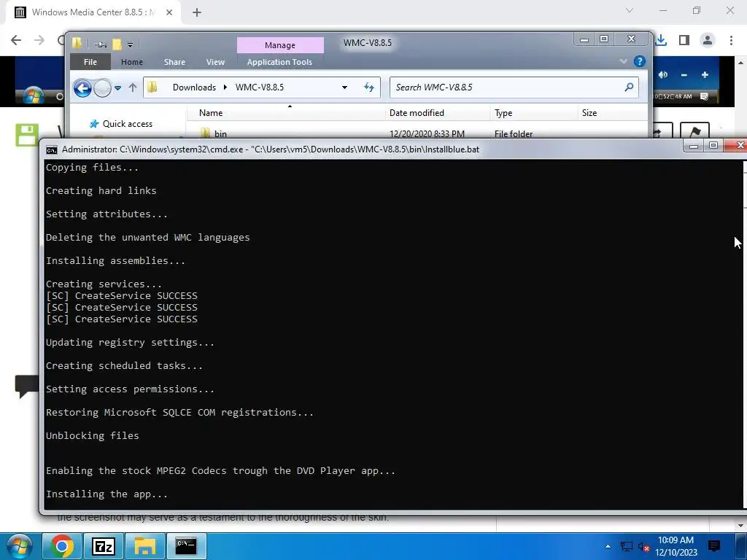Open File Explorer from the taskbar
747x560 pixels.
tap(145, 546)
